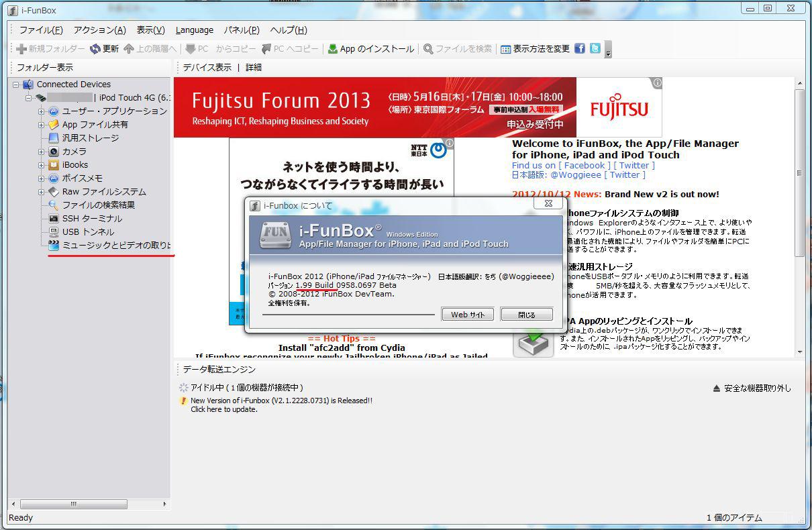This screenshot has height=530, width=812.
Task: Open the Language menu
Action: [195, 30]
